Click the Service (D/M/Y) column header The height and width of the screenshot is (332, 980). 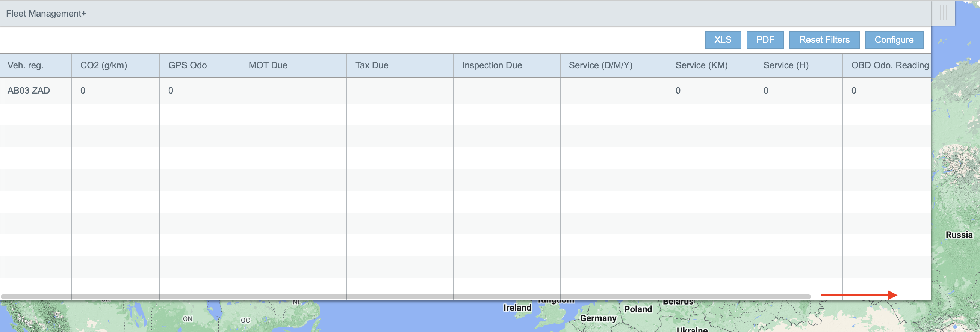tap(600, 65)
